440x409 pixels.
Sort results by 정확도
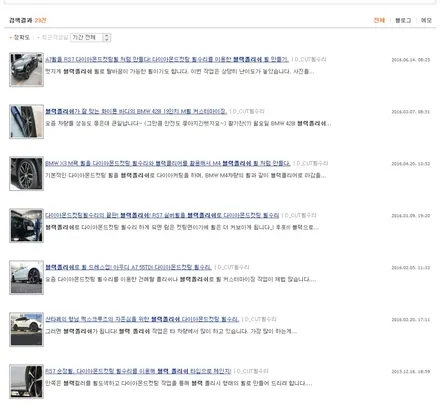(x=21, y=37)
